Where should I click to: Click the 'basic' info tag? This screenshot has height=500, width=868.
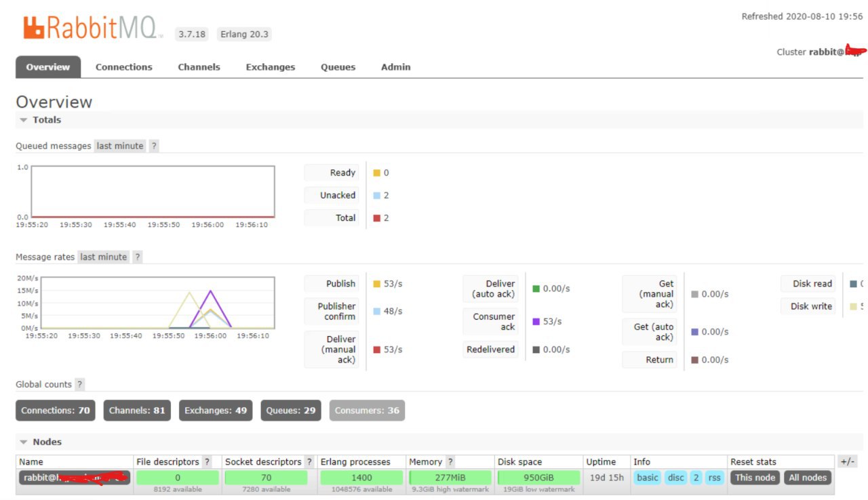click(648, 478)
